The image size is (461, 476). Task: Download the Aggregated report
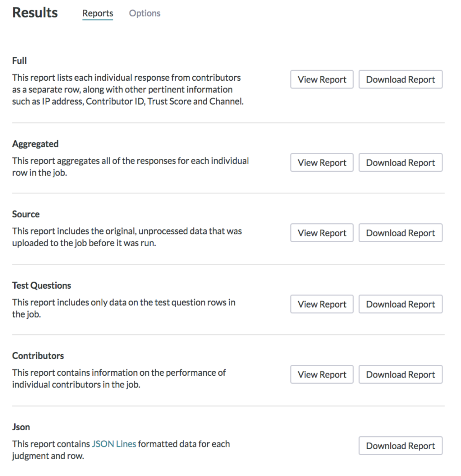tap(400, 162)
